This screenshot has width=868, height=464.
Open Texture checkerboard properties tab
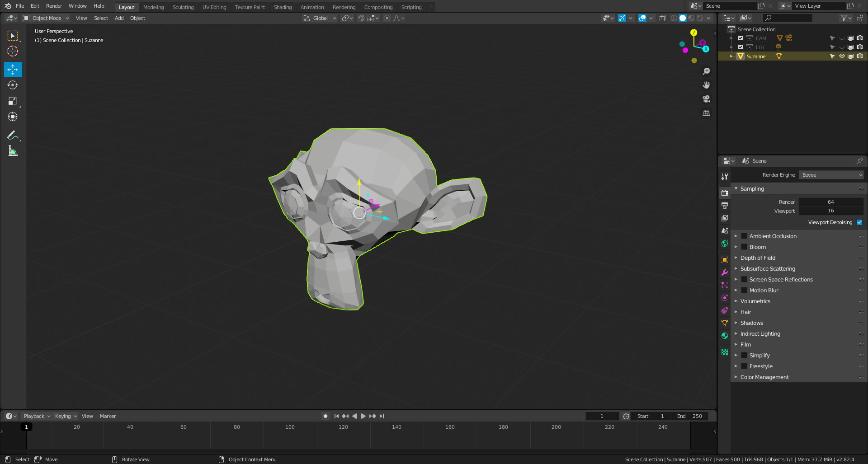point(725,352)
